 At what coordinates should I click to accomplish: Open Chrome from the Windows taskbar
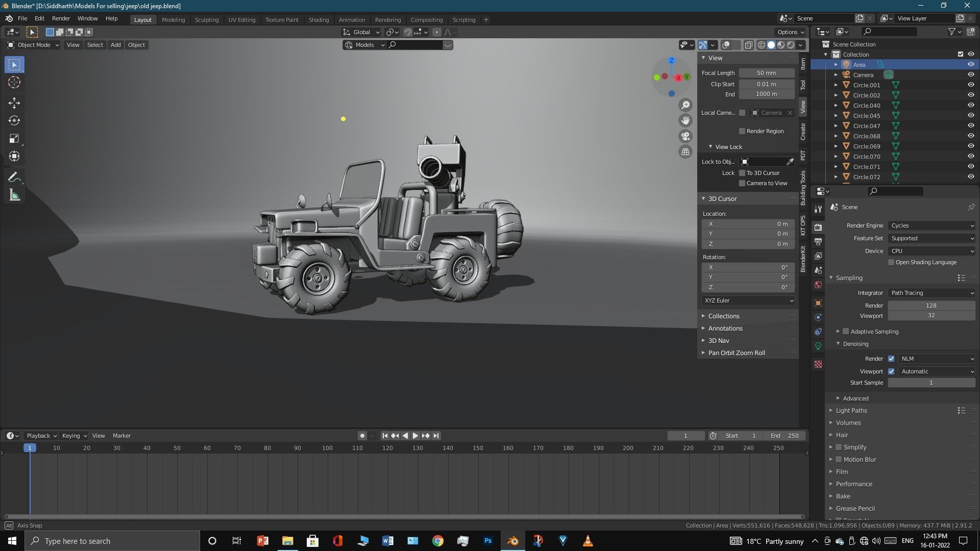pos(438,541)
